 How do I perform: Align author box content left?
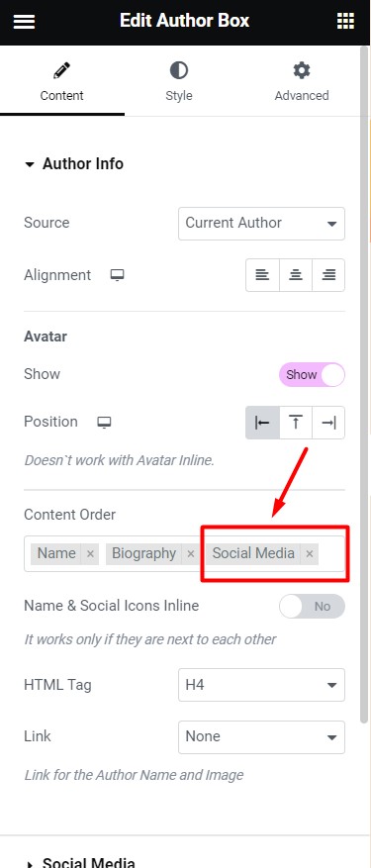[x=262, y=275]
